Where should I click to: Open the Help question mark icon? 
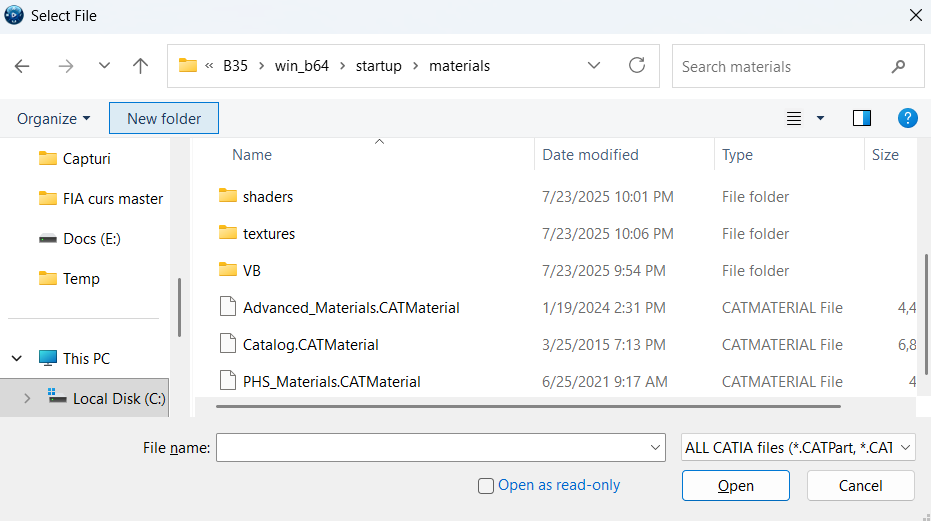click(x=908, y=118)
